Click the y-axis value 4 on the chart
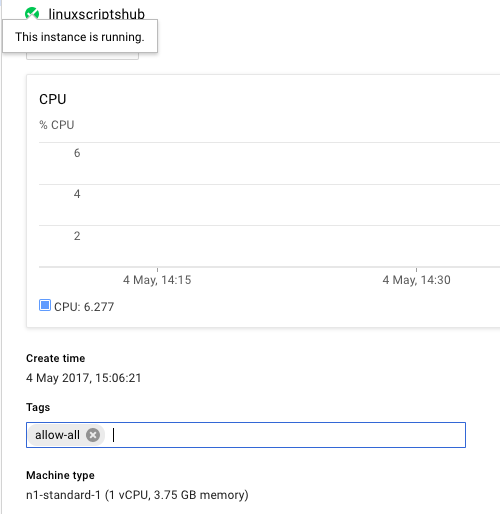 click(x=77, y=194)
